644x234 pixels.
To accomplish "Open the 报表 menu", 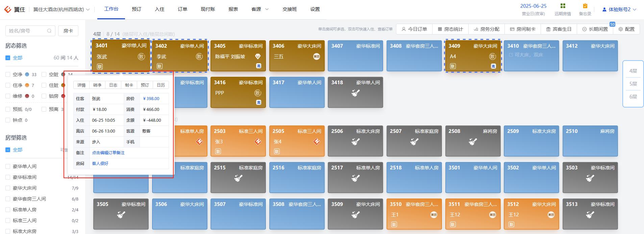I will tap(233, 9).
